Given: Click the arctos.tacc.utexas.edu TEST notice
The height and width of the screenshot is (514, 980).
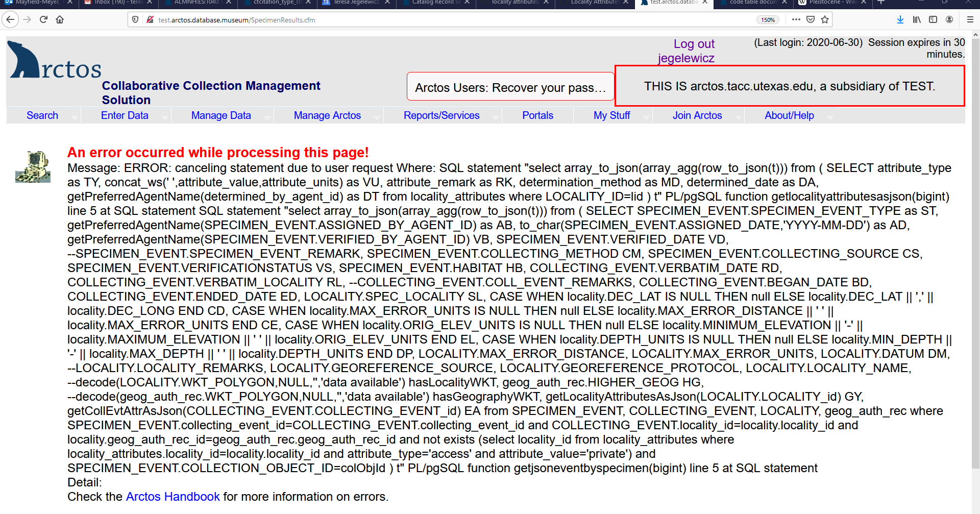Looking at the screenshot, I should [x=790, y=86].
